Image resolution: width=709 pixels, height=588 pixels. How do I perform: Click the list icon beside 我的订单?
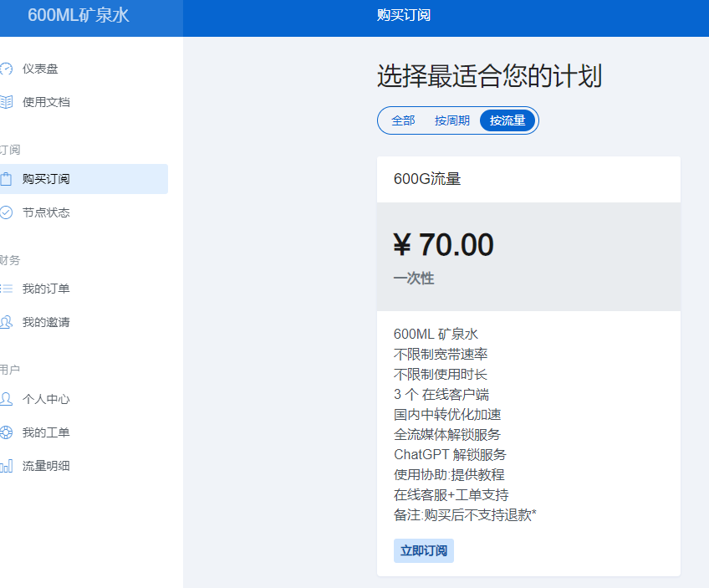click(x=6, y=289)
